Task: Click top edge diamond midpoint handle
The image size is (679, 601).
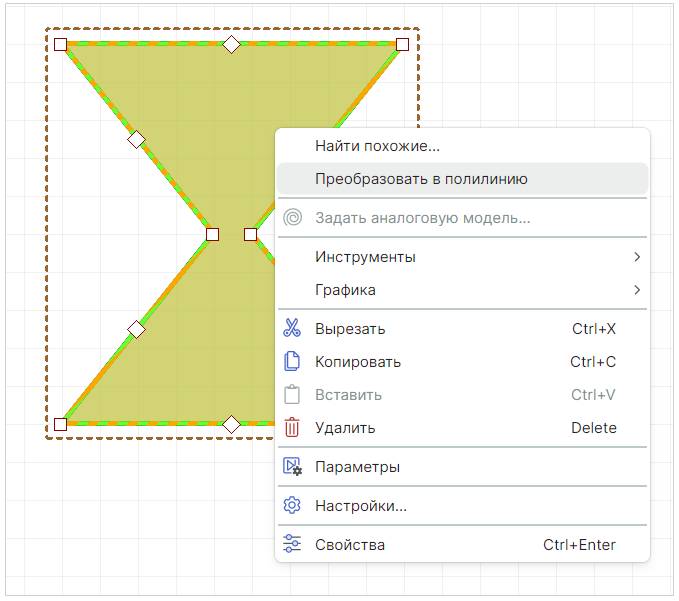Action: coord(231,44)
